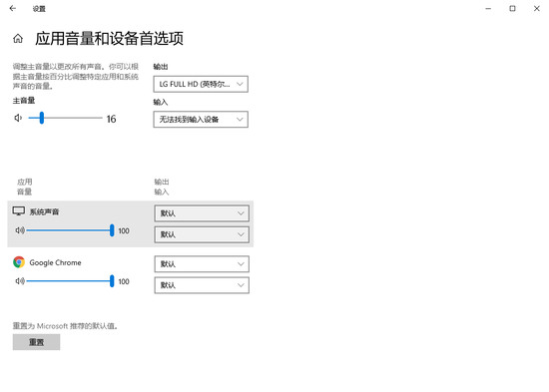
Task: Mute Google Chrome speaker icon
Action: [x=20, y=281]
